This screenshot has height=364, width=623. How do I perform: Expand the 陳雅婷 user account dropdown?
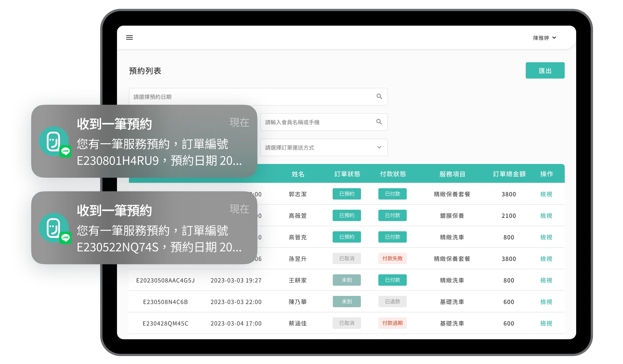544,38
